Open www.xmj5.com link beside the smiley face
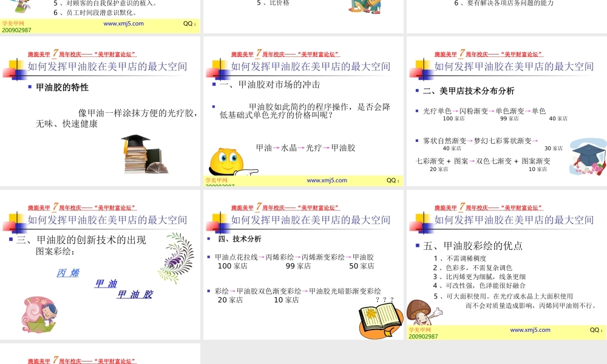 pyautogui.click(x=327, y=180)
